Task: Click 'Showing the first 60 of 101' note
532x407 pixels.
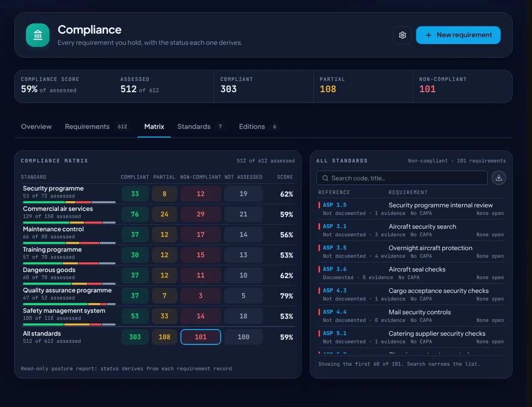Action: click(x=399, y=364)
